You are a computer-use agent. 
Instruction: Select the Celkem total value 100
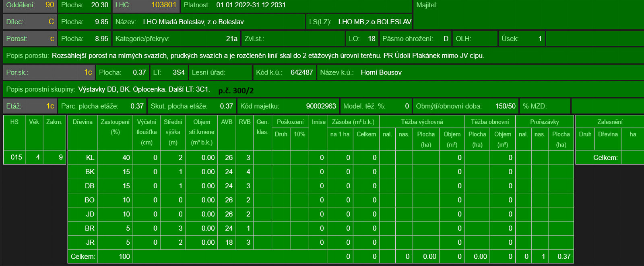124,256
